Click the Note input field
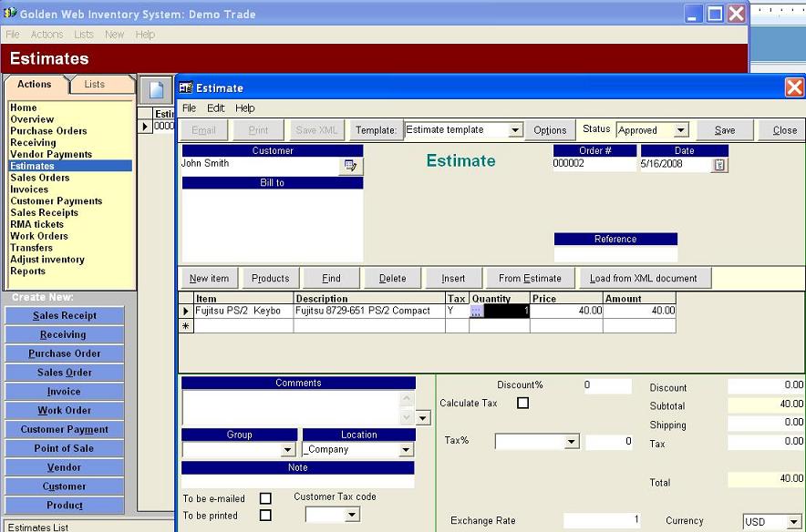Screen dimensions: 806x532 pyautogui.click(x=297, y=482)
